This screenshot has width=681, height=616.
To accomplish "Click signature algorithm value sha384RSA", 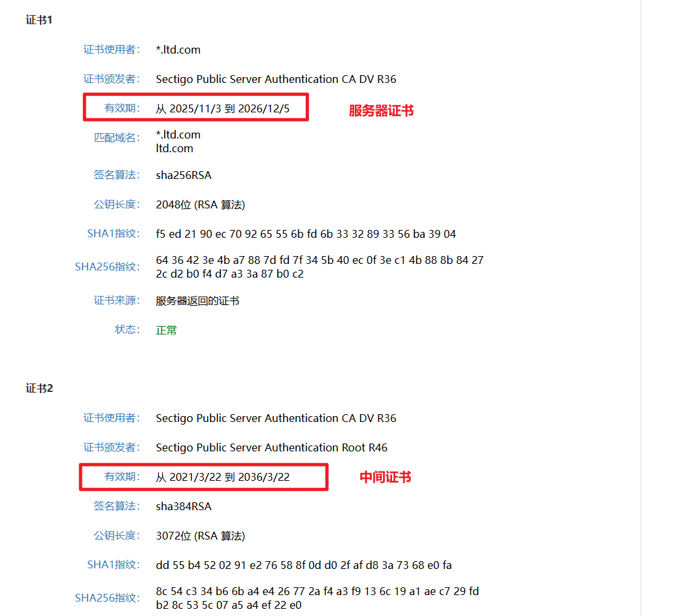I will [184, 507].
